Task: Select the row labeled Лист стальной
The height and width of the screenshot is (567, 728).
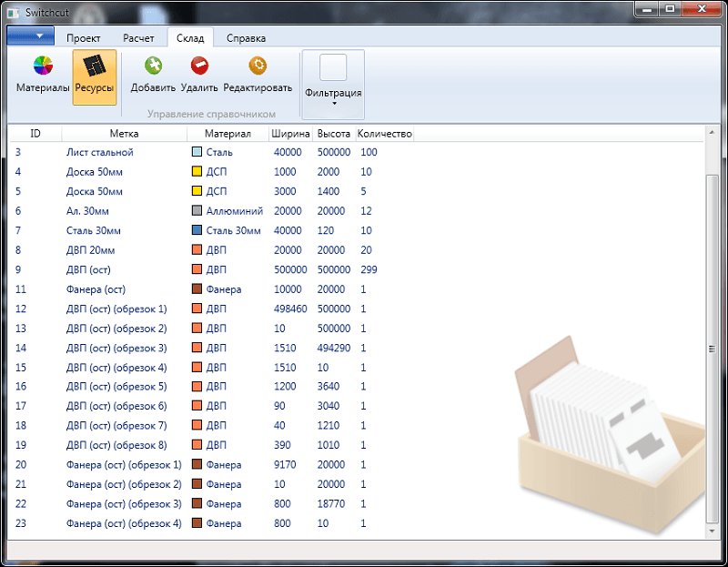Action: coord(357,152)
